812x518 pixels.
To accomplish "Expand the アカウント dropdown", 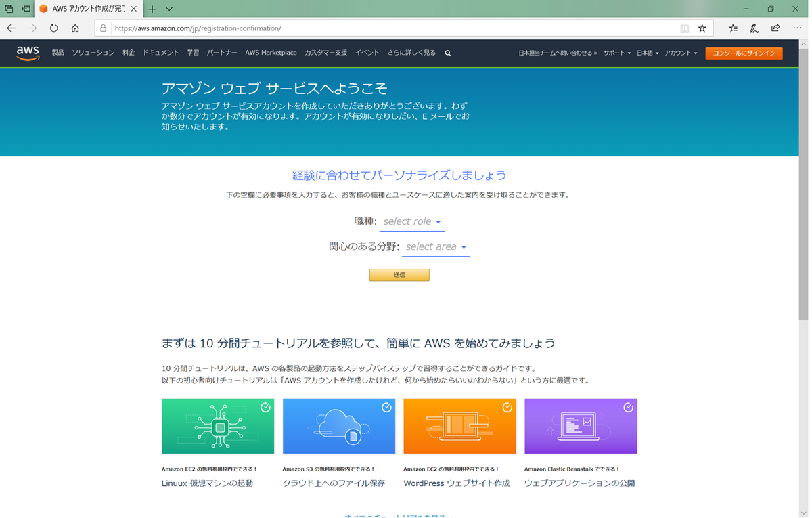I will click(x=681, y=53).
